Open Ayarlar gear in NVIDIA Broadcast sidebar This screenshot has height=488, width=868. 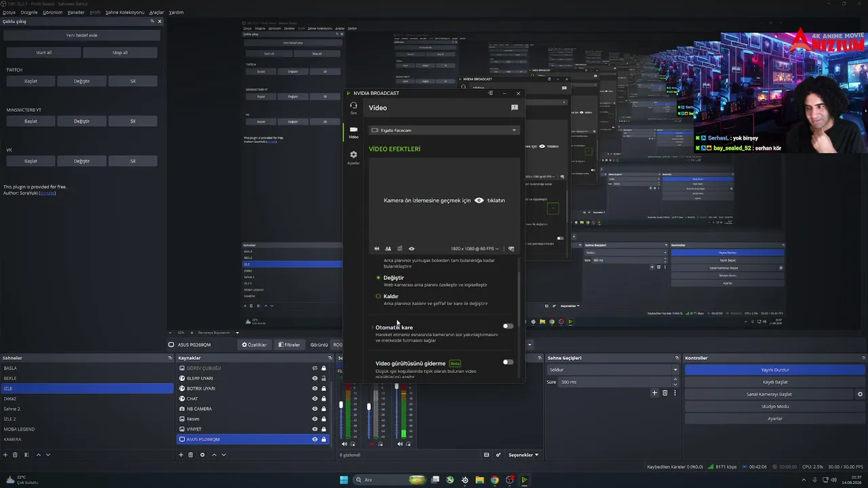[x=353, y=157]
